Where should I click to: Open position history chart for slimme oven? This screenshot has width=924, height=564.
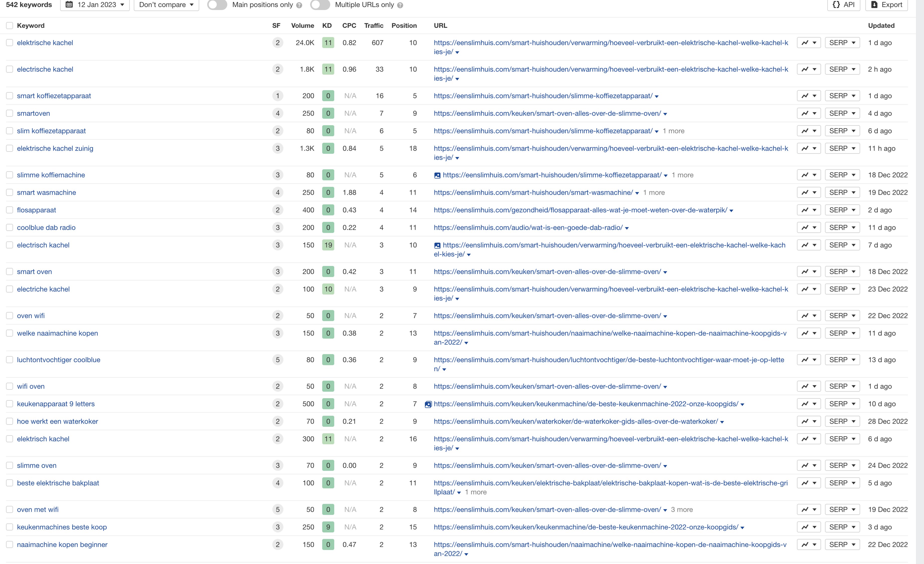(x=809, y=465)
